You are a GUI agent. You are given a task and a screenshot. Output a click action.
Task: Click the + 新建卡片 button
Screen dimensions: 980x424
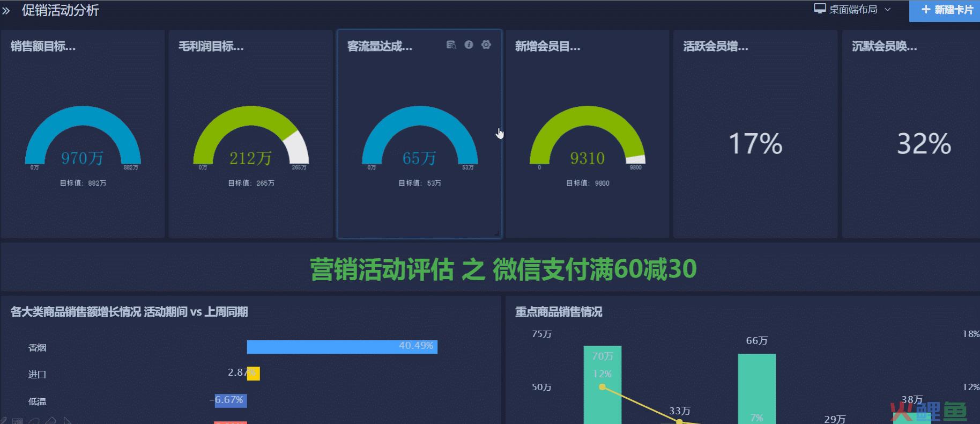[945, 10]
